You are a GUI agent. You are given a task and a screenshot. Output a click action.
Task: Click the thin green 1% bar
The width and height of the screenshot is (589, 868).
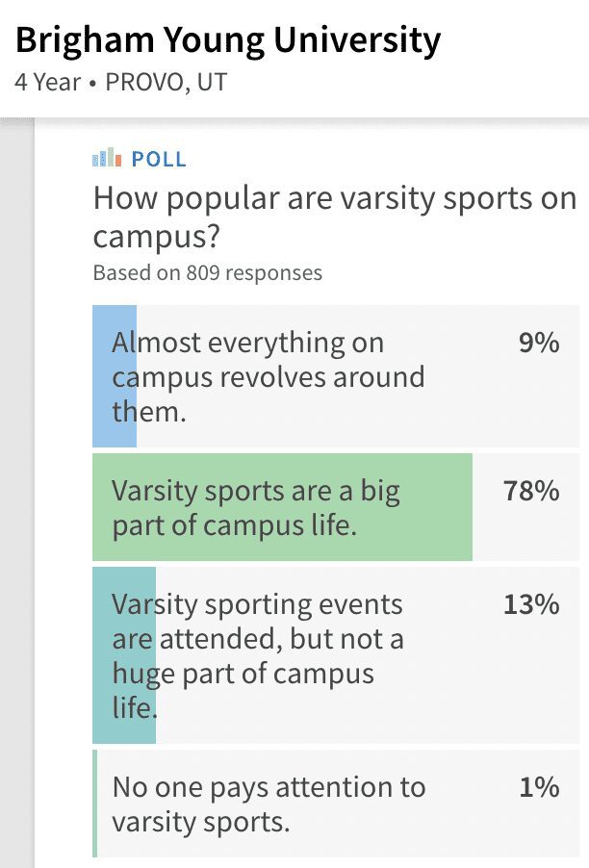coord(94,804)
